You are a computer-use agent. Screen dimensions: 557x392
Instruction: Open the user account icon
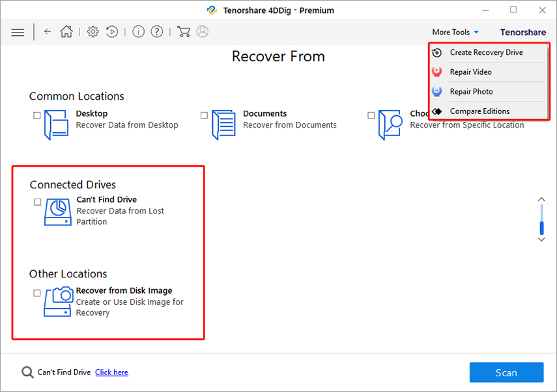[203, 32]
